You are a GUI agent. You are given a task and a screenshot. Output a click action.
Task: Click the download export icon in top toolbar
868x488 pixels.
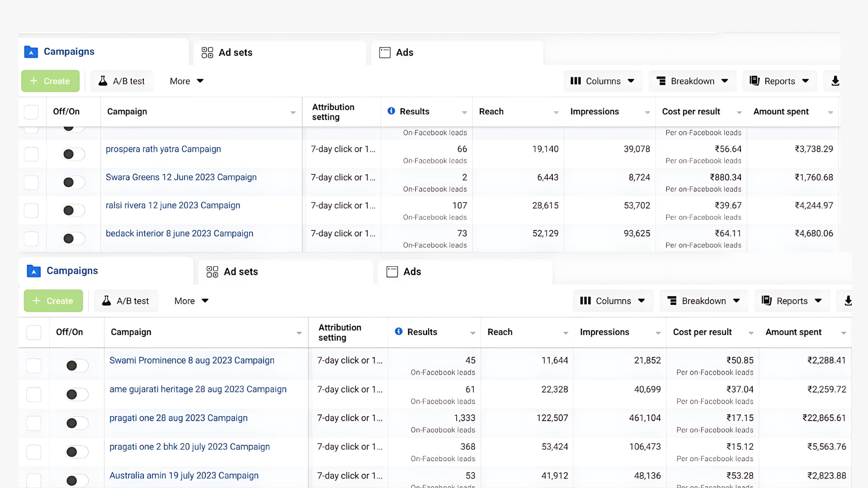pyautogui.click(x=835, y=81)
